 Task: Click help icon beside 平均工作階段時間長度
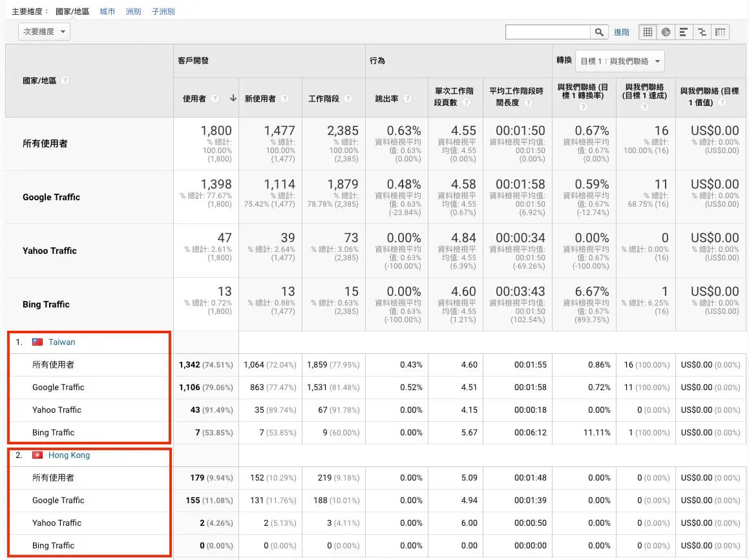click(529, 102)
